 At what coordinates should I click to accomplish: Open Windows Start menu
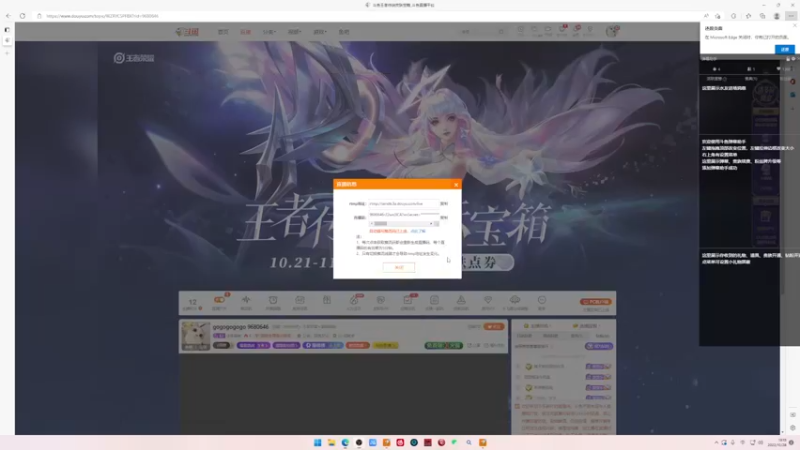tap(317, 442)
